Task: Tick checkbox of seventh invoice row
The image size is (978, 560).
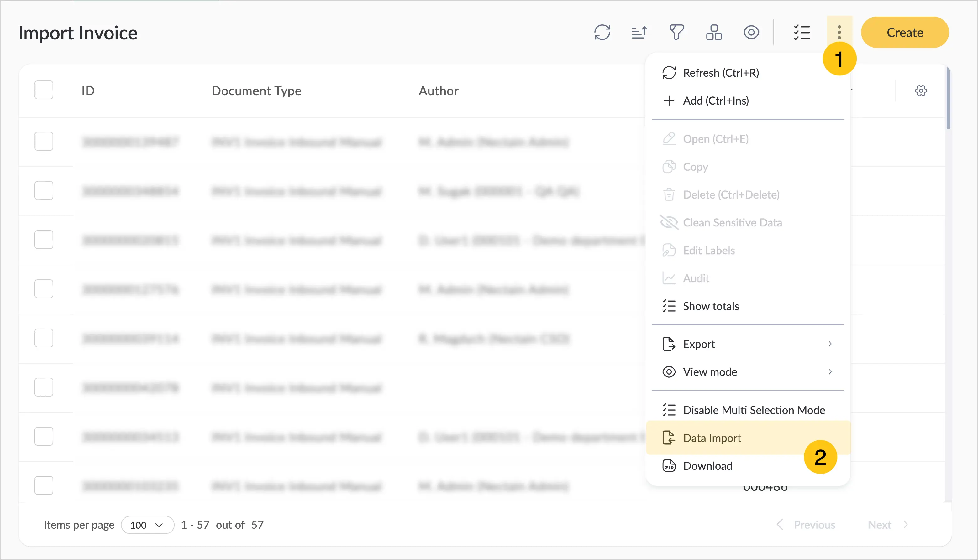Action: [44, 437]
